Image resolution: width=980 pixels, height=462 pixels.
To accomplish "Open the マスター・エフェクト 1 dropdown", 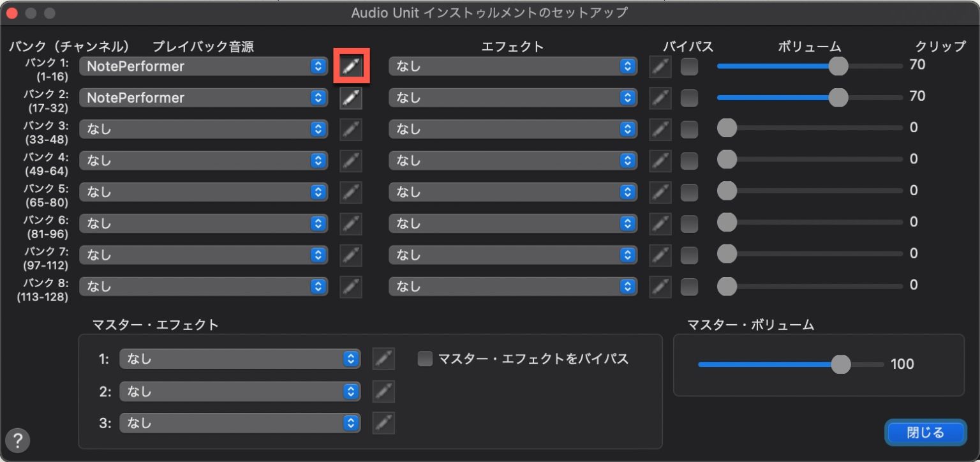I will pyautogui.click(x=240, y=359).
